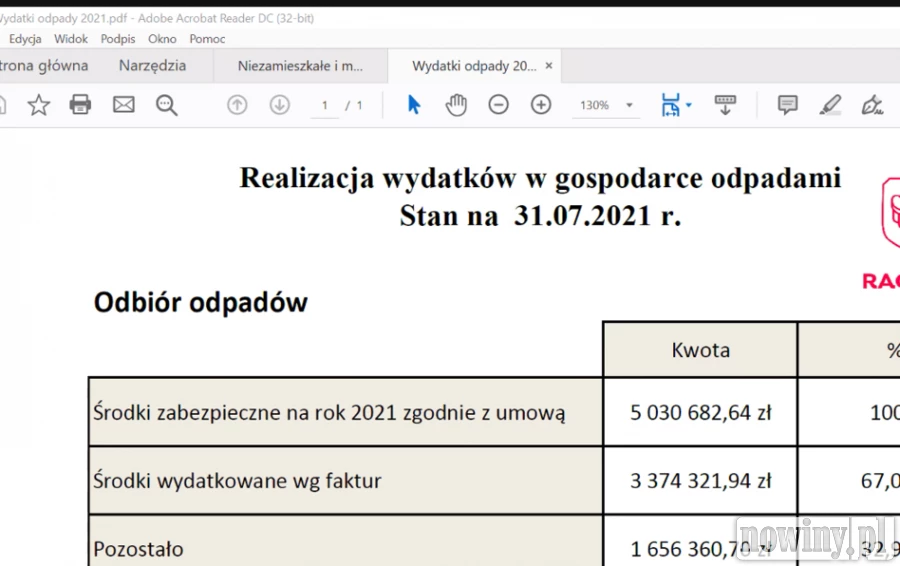
Task: Open the find text magnifier tool
Action: pyautogui.click(x=166, y=105)
